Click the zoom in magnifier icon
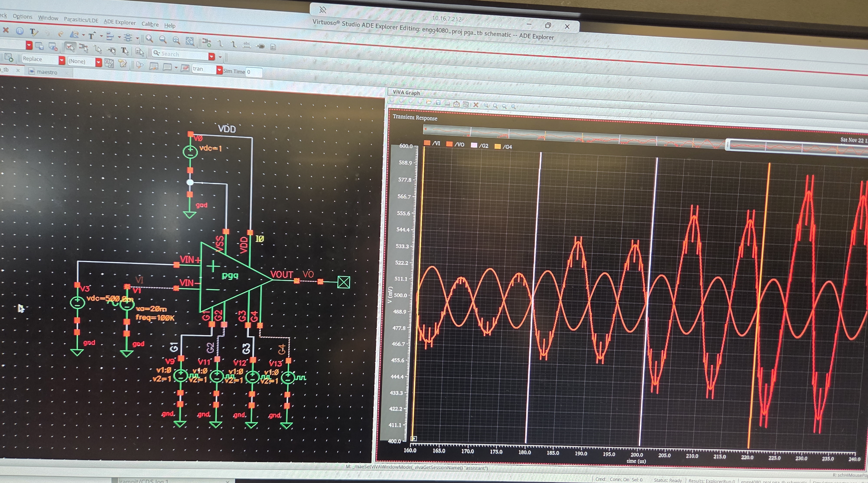 pyautogui.click(x=149, y=39)
